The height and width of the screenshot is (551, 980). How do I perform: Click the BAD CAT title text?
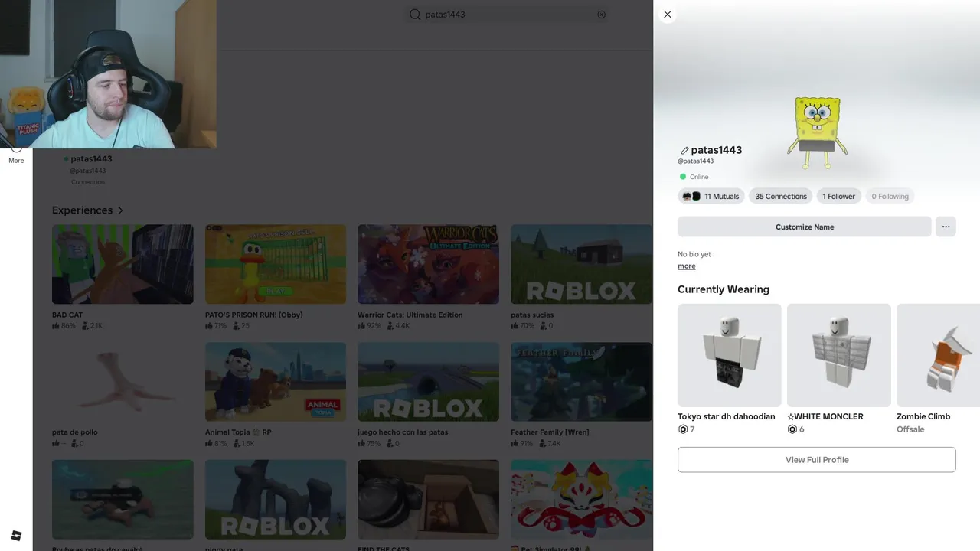[67, 315]
